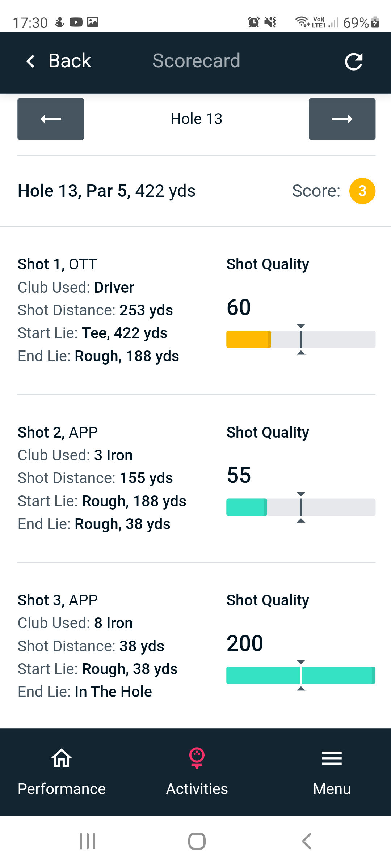Tap Shot 2 teal quality bar
The width and height of the screenshot is (391, 868).
coord(247,507)
